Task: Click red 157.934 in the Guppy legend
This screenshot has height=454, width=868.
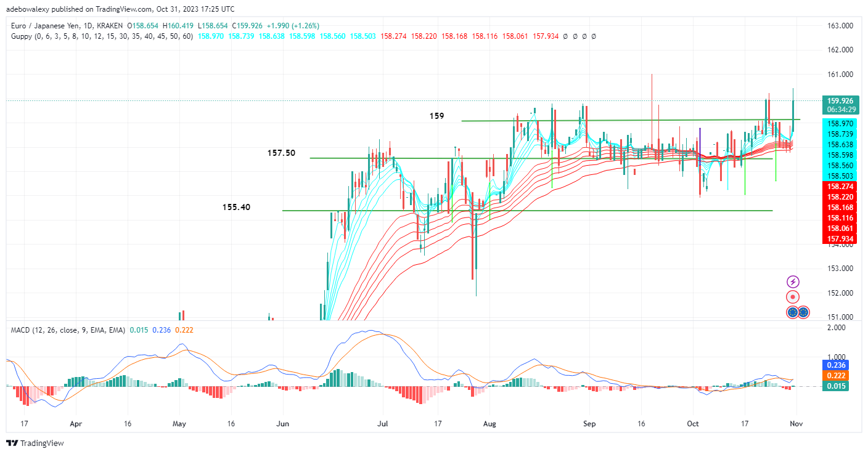Action: point(545,36)
